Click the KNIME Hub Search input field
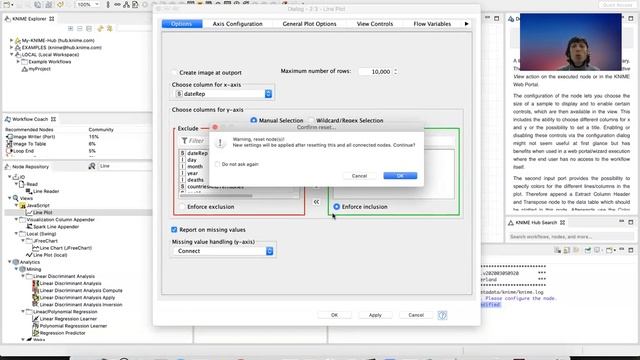 [x=571, y=237]
